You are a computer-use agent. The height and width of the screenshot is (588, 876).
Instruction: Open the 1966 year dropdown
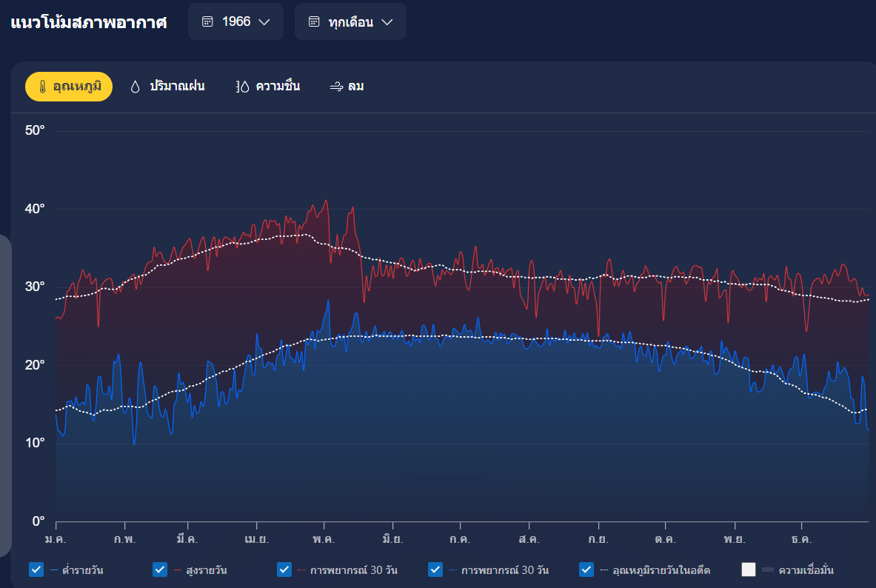click(235, 21)
